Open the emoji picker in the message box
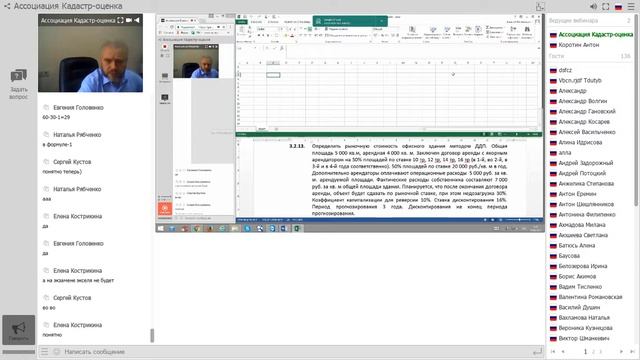 click(x=57, y=352)
